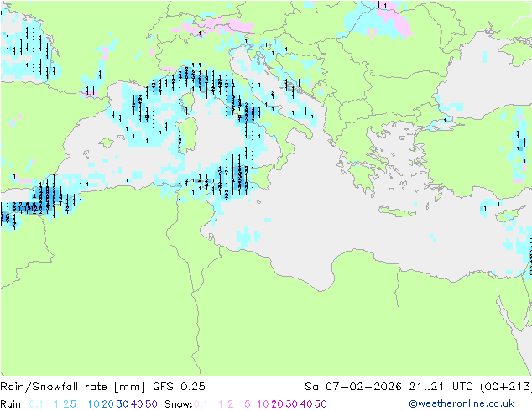Choose the snow legend value 10

click(x=263, y=404)
